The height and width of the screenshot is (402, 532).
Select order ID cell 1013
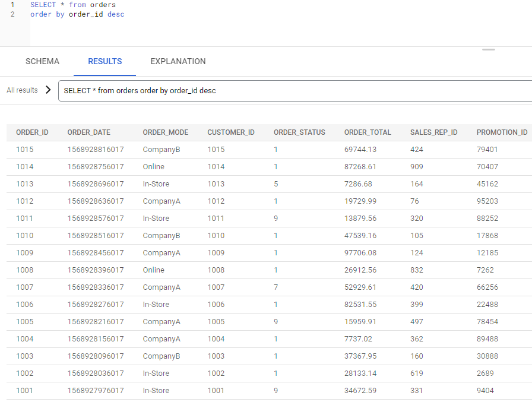click(25, 184)
